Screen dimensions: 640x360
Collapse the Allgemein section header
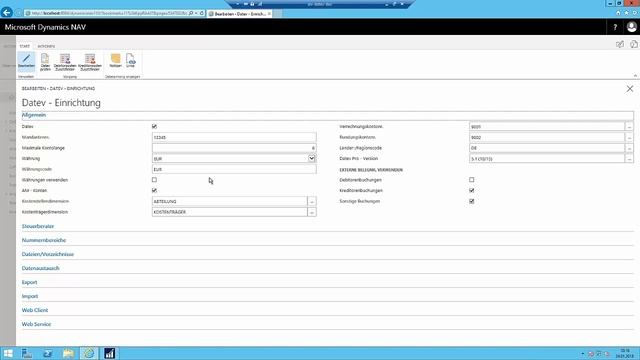coord(33,115)
